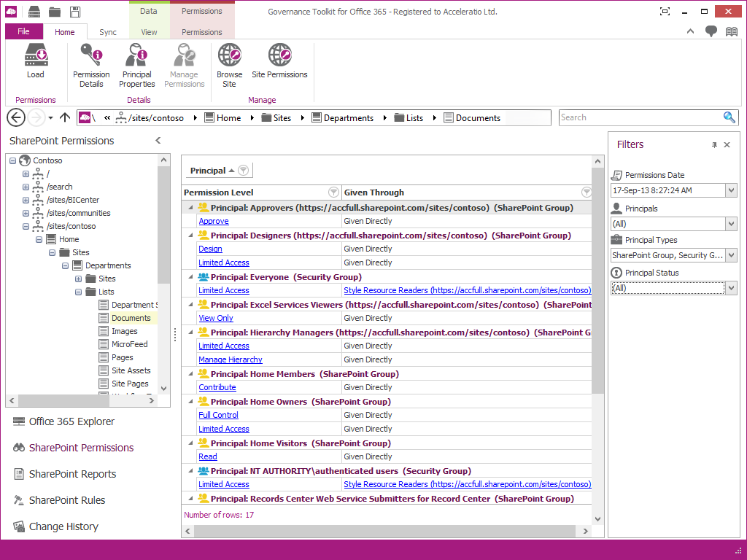
Task: Toggle the Principal column filter icon
Action: (x=244, y=171)
